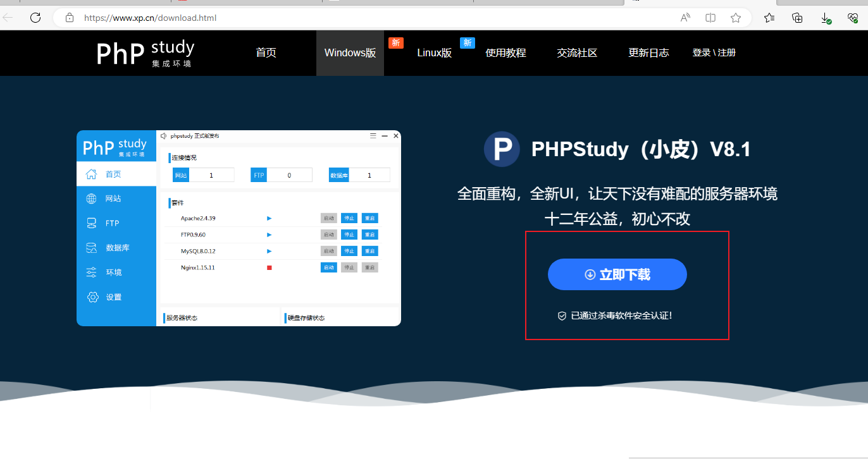This screenshot has height=459, width=868.
Task: View site info via the lock icon
Action: tap(70, 18)
